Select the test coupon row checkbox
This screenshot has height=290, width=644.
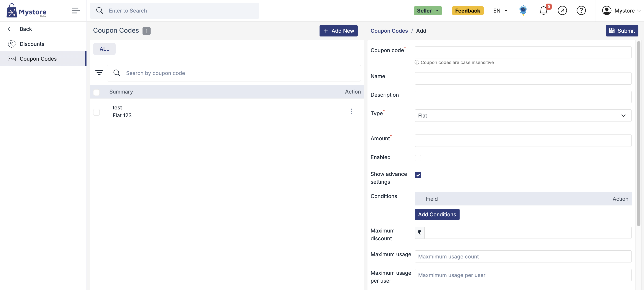click(x=97, y=112)
